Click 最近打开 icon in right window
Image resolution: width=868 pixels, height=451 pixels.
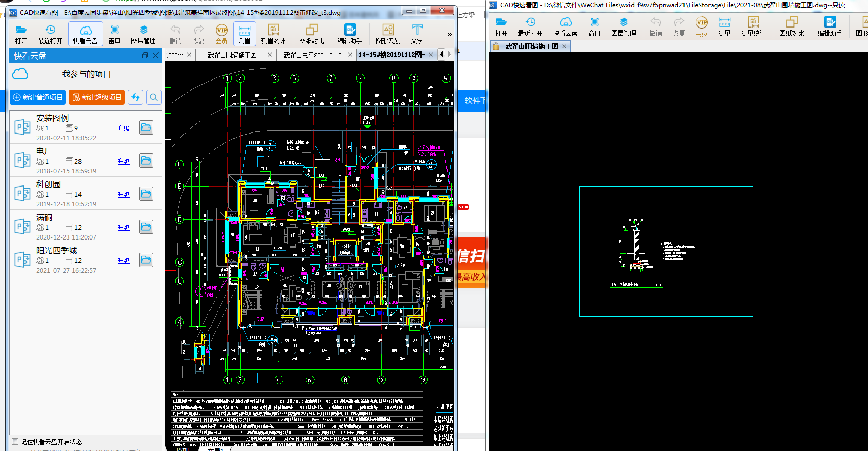click(531, 27)
